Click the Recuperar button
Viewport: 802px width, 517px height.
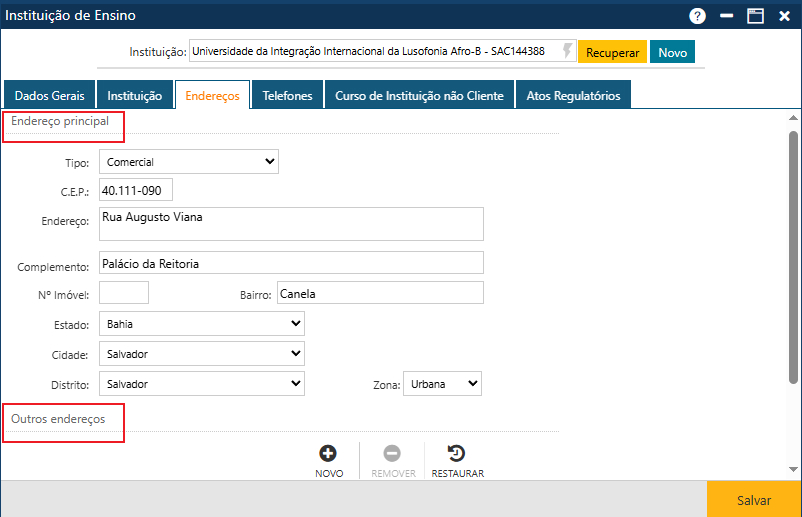pos(612,52)
